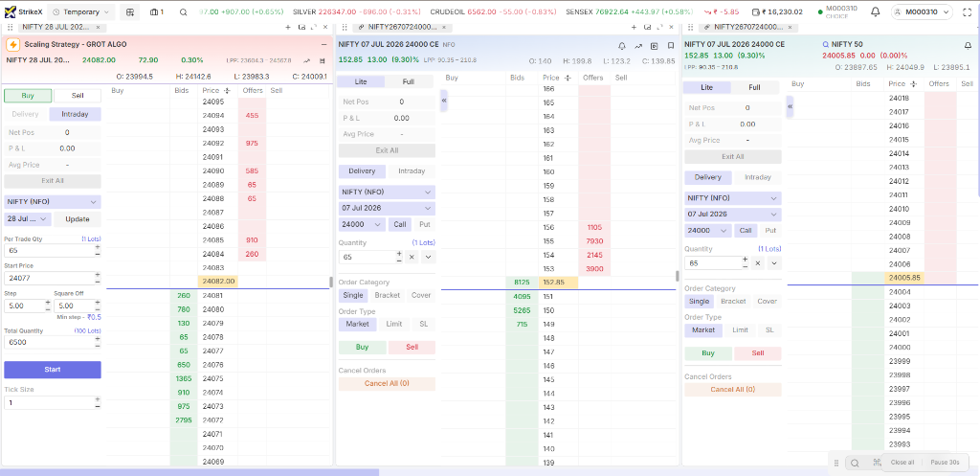Select Put in second panel
980x476 pixels.
coord(424,224)
